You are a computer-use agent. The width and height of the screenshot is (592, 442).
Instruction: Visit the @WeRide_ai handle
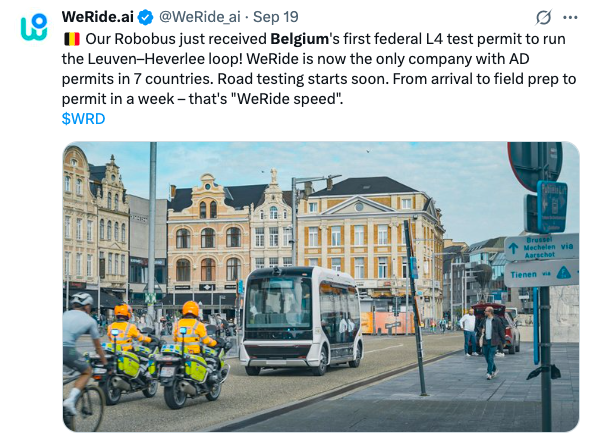point(199,17)
